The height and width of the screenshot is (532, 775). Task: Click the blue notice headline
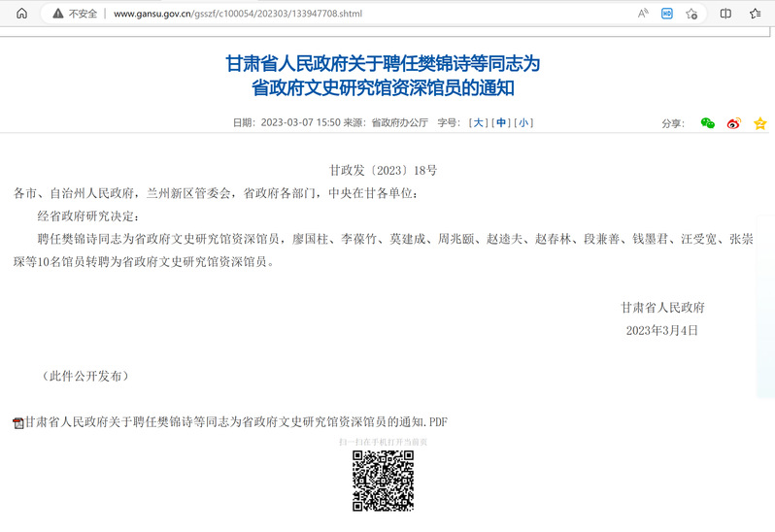point(383,76)
